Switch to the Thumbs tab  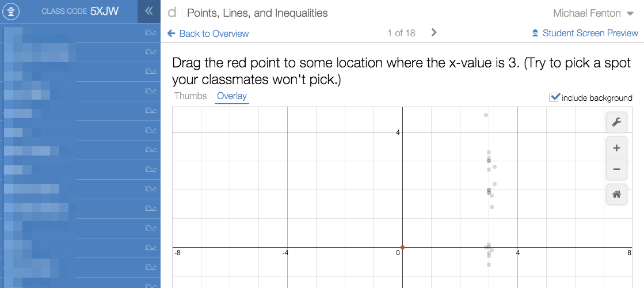(190, 96)
